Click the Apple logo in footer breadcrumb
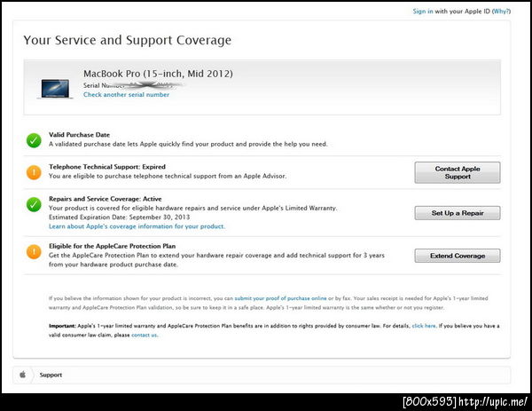This screenshot has width=532, height=411. [23, 375]
